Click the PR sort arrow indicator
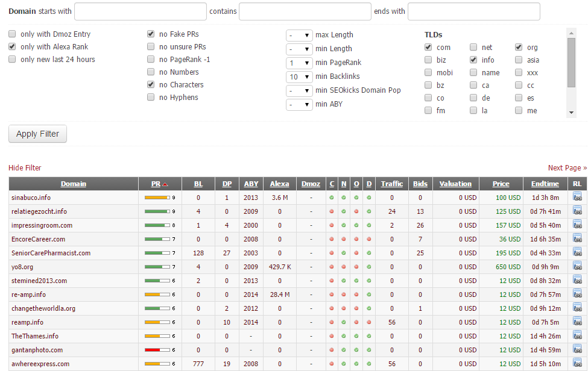 [x=165, y=184]
